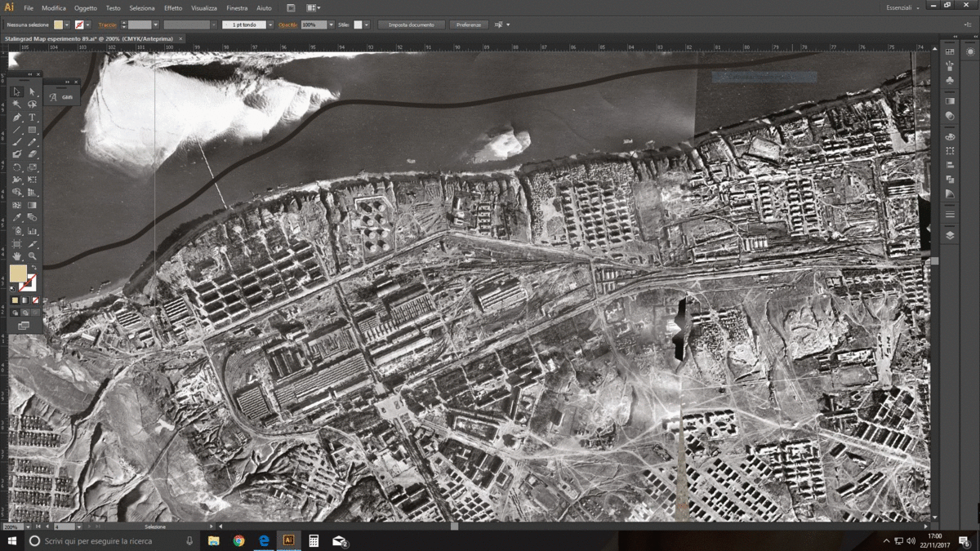Set paint mode to solid Color
The image size is (980, 551).
click(15, 300)
